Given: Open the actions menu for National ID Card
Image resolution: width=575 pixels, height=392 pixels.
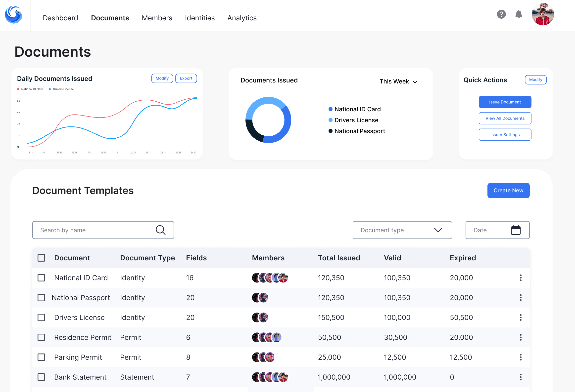Looking at the screenshot, I should (x=521, y=277).
